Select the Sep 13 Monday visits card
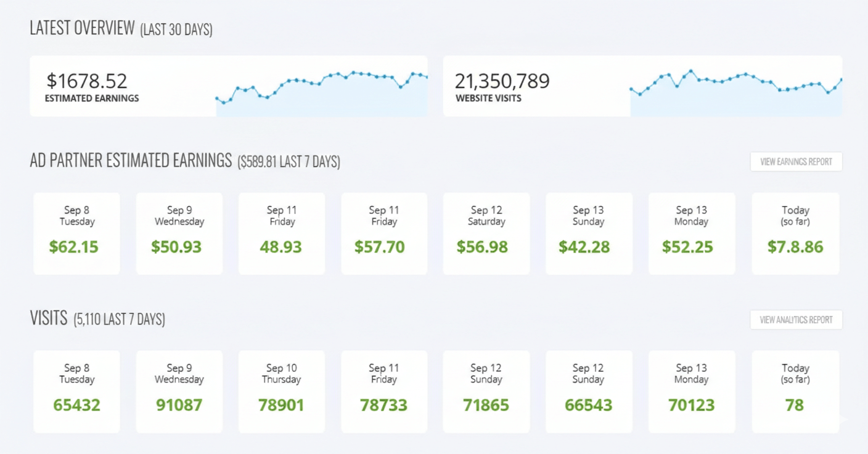 click(x=690, y=391)
